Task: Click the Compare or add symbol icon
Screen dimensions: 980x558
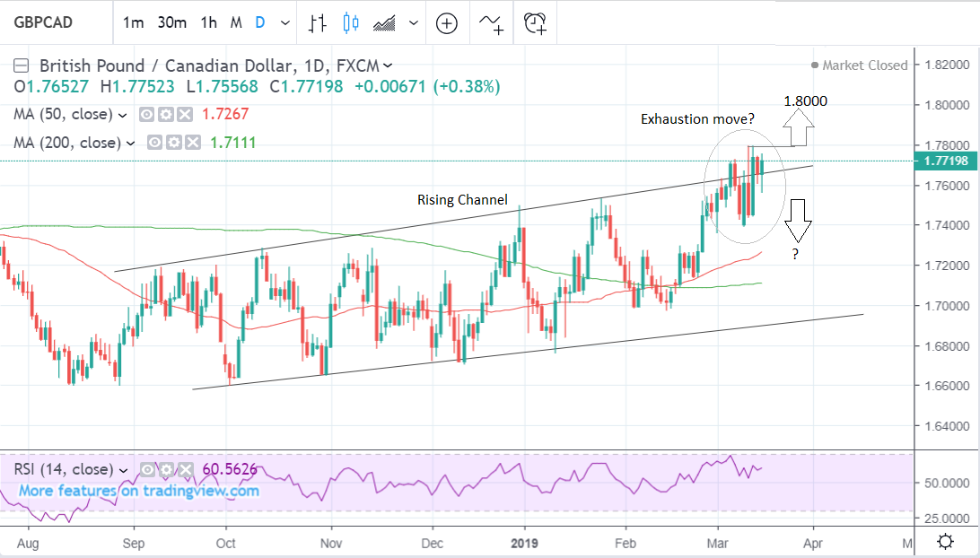Action: click(446, 22)
